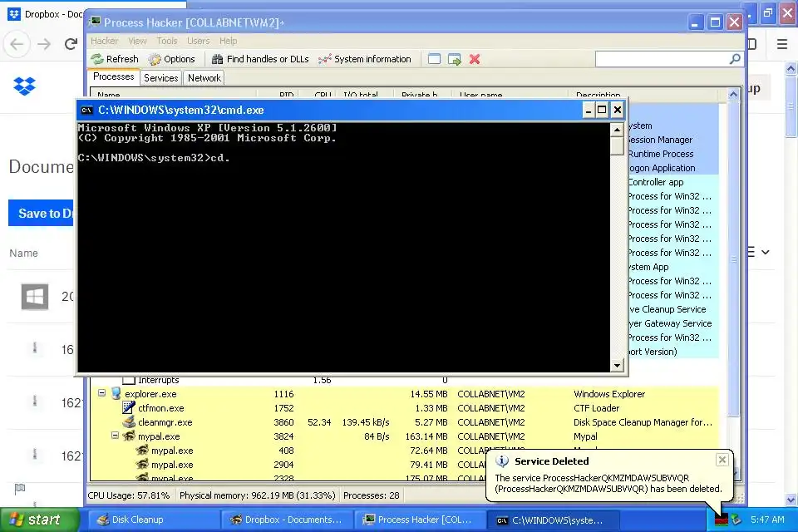Viewport: 798px width, 532px height.
Task: Collapse the explorer.exe process tree
Action: click(101, 393)
